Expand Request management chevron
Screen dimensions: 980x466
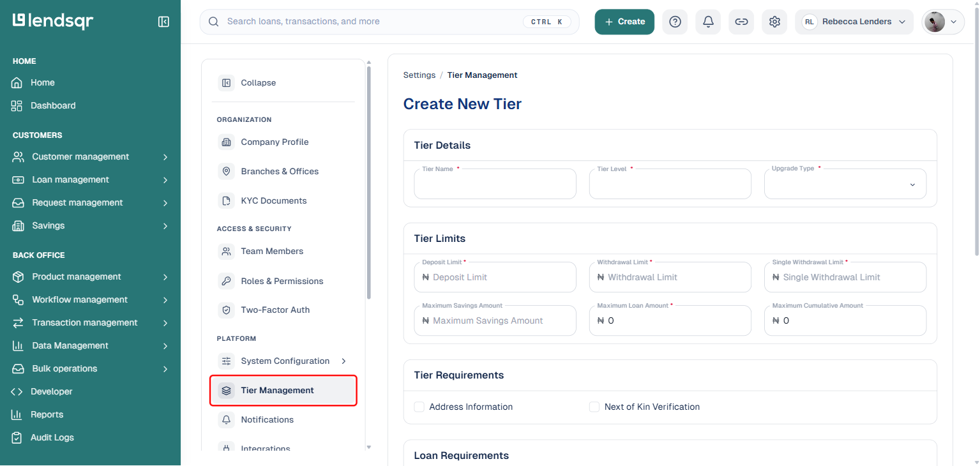pos(165,203)
